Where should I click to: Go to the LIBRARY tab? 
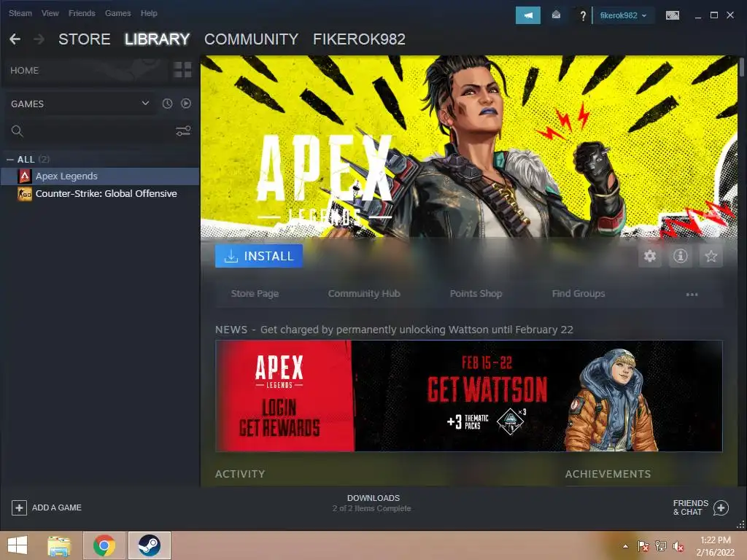(158, 39)
